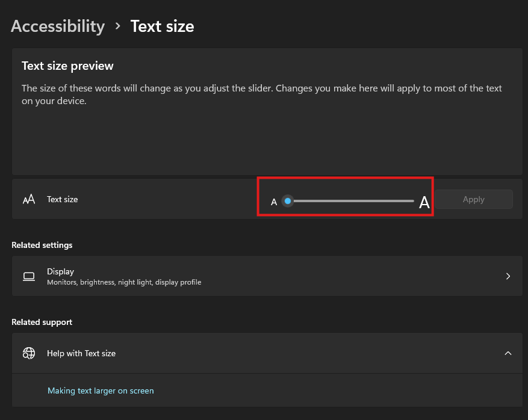
Task: Click the Help with Text size label
Action: [x=81, y=353]
